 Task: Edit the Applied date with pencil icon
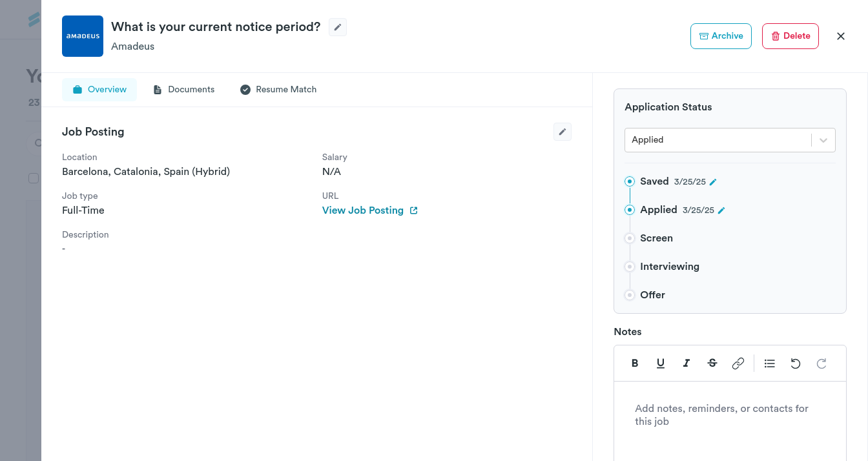[x=721, y=210]
